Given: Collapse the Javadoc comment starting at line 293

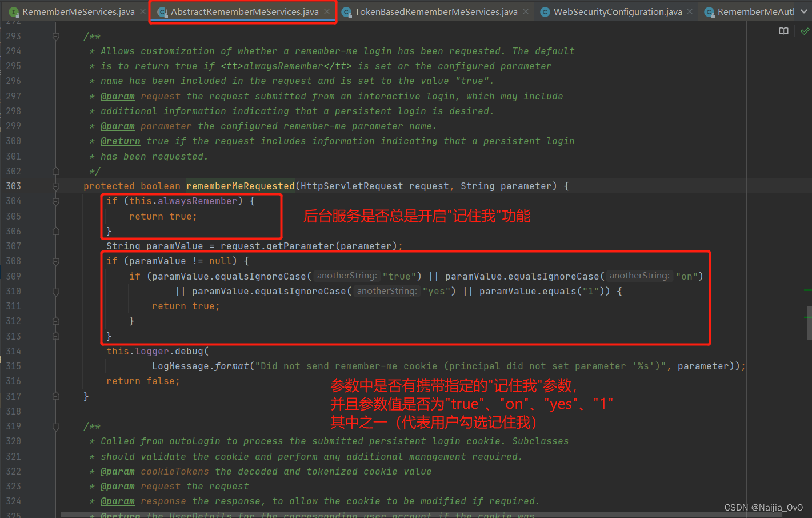Looking at the screenshot, I should 56,37.
